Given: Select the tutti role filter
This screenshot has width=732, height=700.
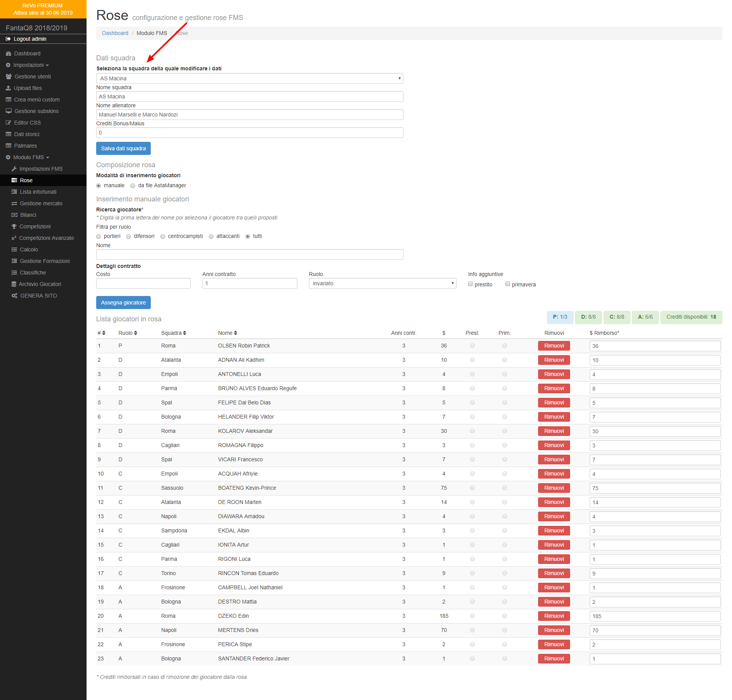Looking at the screenshot, I should click(x=248, y=236).
